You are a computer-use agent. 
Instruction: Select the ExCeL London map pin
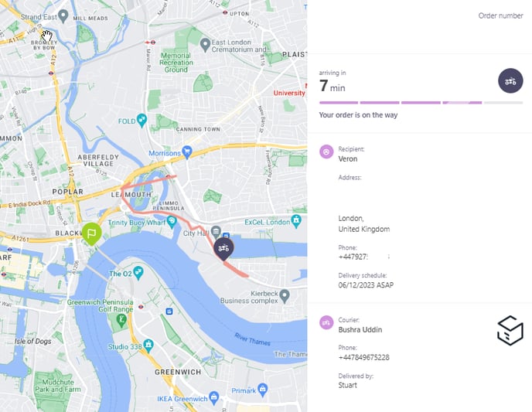pyautogui.click(x=296, y=221)
